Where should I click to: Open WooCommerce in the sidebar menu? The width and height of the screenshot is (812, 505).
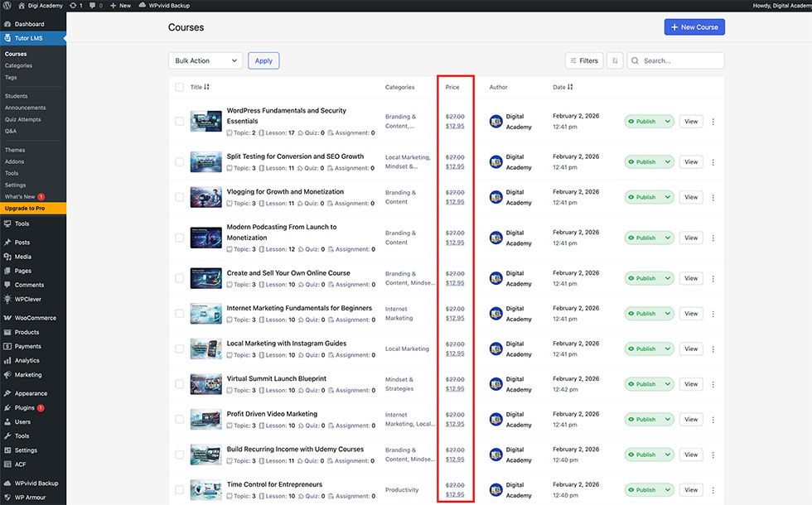click(x=35, y=318)
